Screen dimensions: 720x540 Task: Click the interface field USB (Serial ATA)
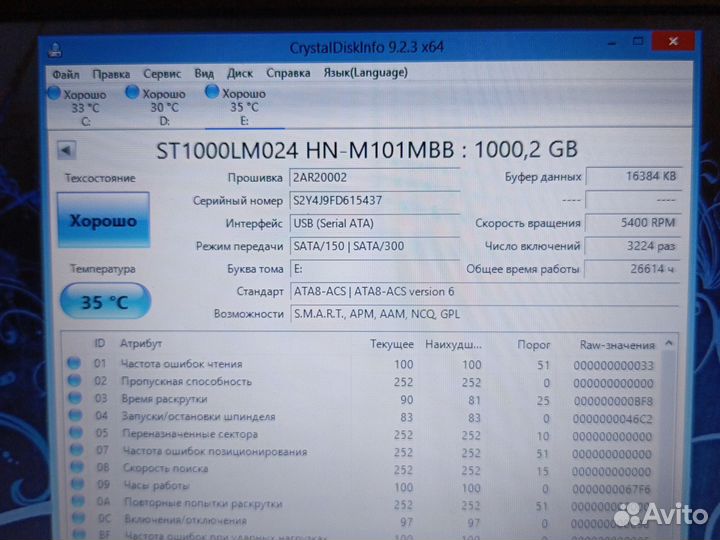[374, 224]
